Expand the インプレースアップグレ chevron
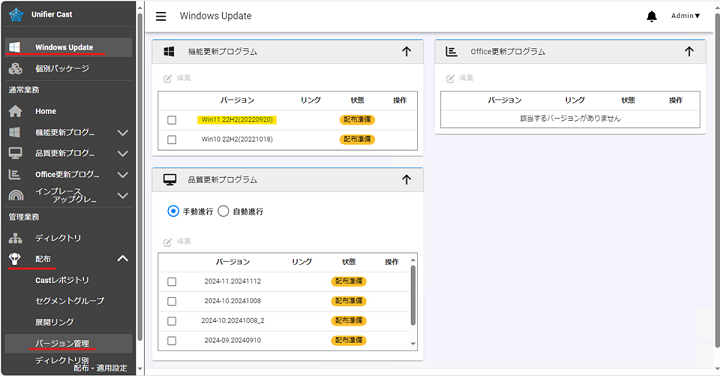 (123, 196)
